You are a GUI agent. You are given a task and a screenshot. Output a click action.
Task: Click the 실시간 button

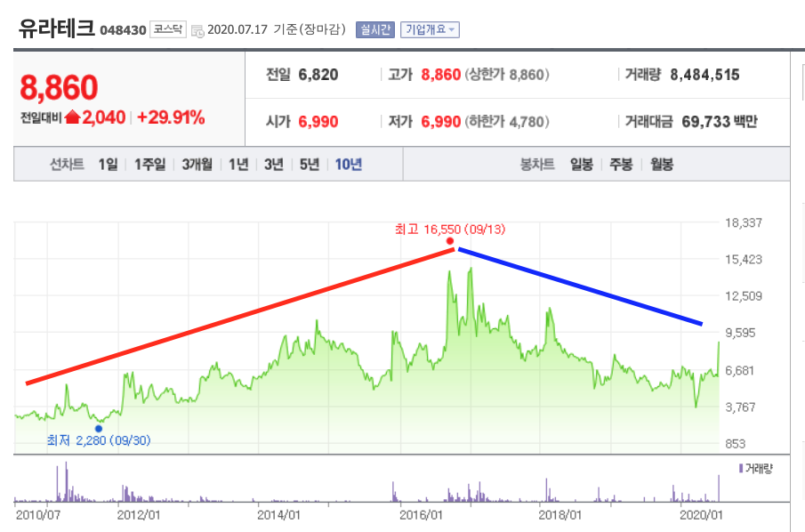tap(374, 29)
